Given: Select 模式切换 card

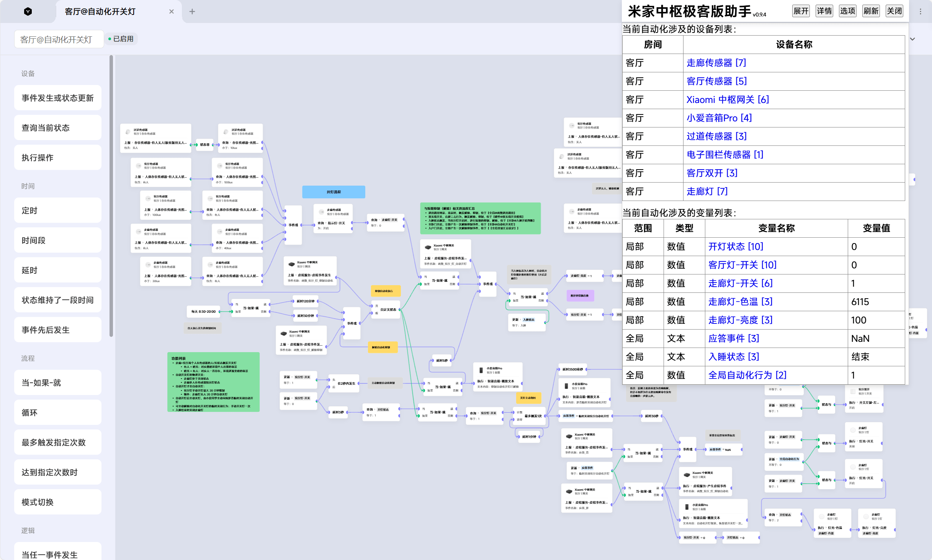Looking at the screenshot, I should pyautogui.click(x=58, y=502).
